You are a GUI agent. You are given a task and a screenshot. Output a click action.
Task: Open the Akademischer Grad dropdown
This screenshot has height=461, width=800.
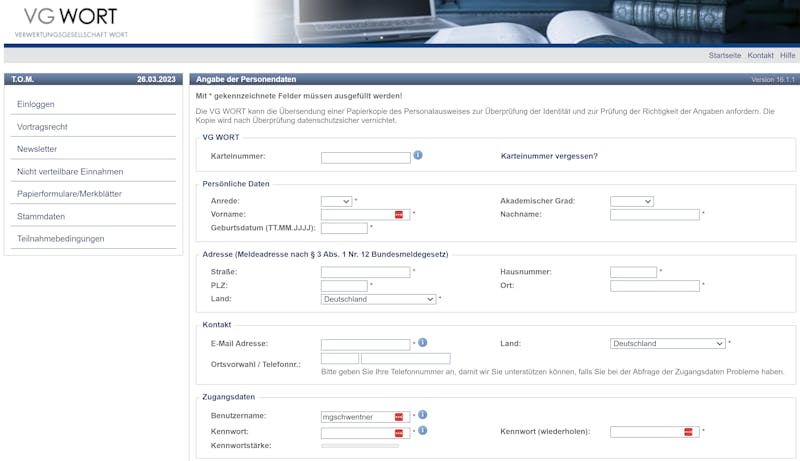tap(632, 201)
